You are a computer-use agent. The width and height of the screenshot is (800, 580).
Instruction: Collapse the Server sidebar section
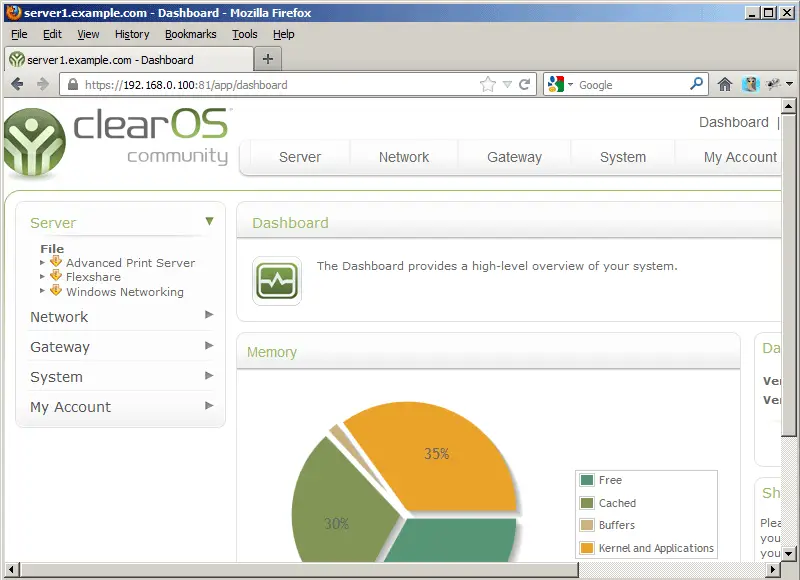point(209,221)
